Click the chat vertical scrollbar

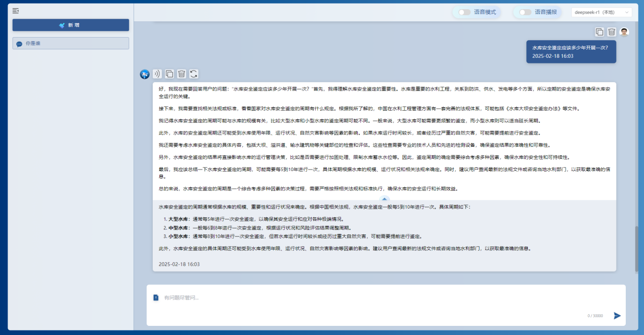(637, 249)
